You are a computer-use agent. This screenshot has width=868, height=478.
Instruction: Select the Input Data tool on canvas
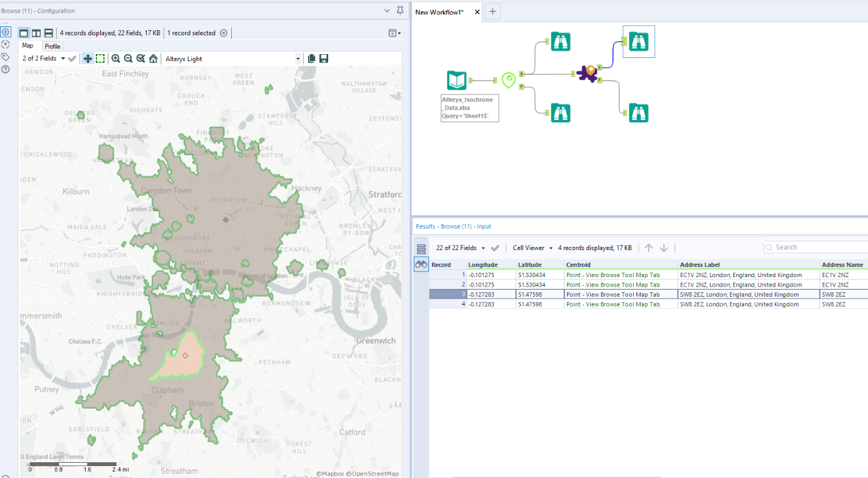click(x=457, y=81)
